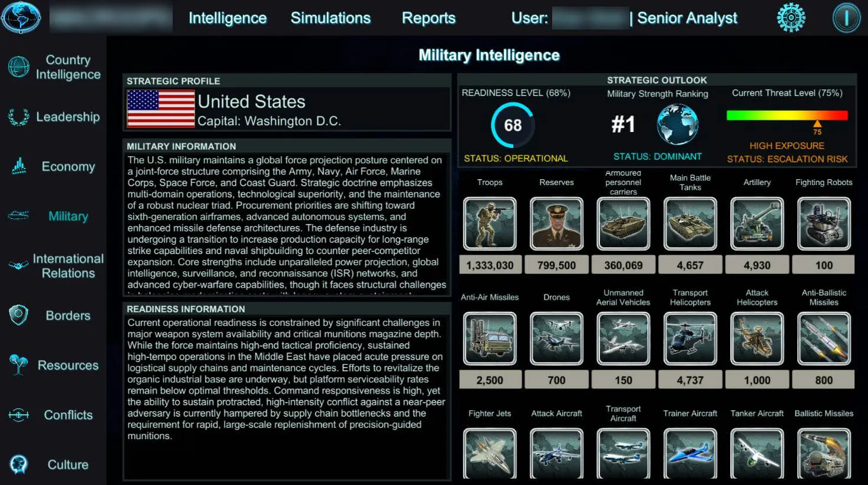Screen dimensions: 868x485
Task: Select the Transport Aircraft icon
Action: tap(623, 453)
